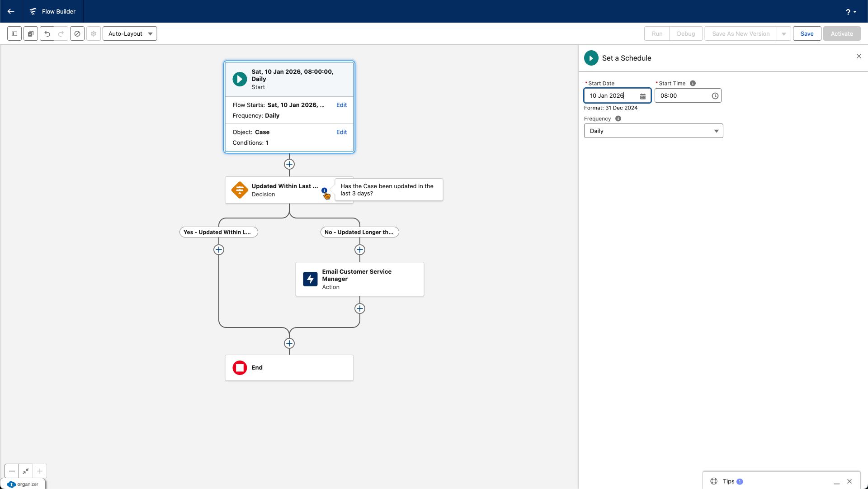Toggle the toolbox sidebar panel icon
Viewport: 868px width, 489px height.
point(14,34)
